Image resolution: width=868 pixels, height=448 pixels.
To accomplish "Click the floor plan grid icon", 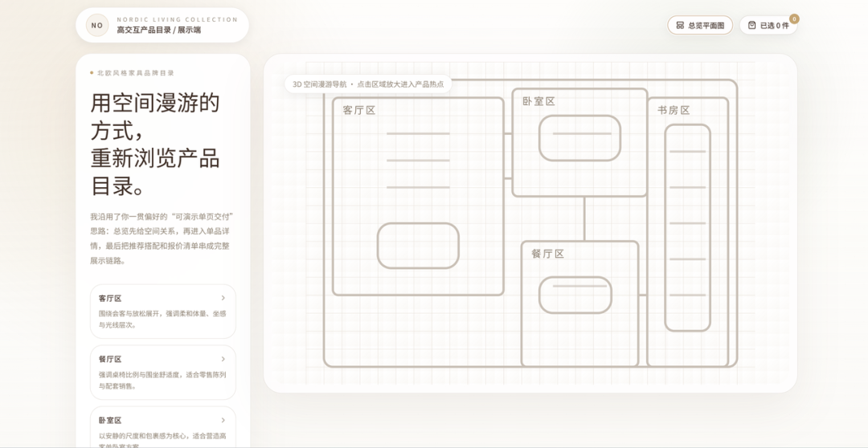I will pyautogui.click(x=680, y=26).
